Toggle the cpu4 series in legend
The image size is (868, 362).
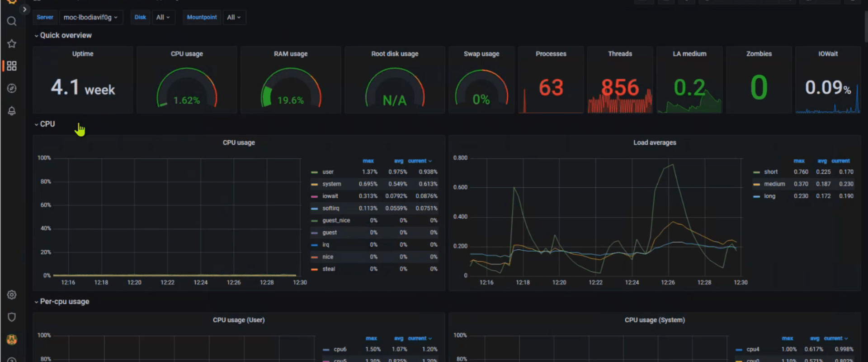[x=753, y=349]
